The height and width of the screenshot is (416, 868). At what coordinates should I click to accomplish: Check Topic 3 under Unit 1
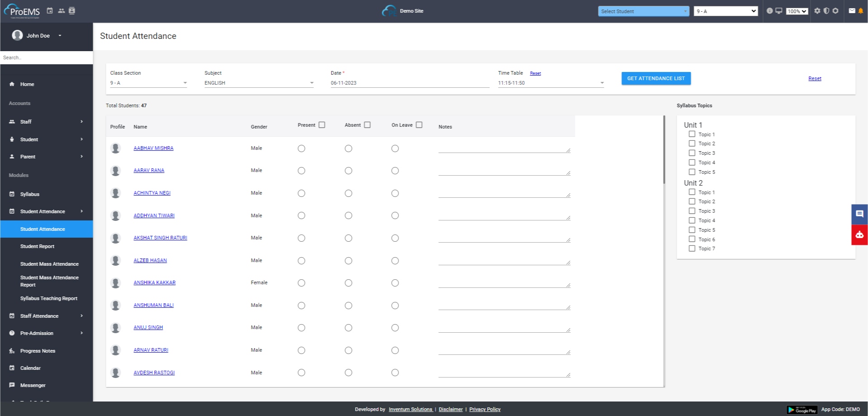click(x=692, y=153)
